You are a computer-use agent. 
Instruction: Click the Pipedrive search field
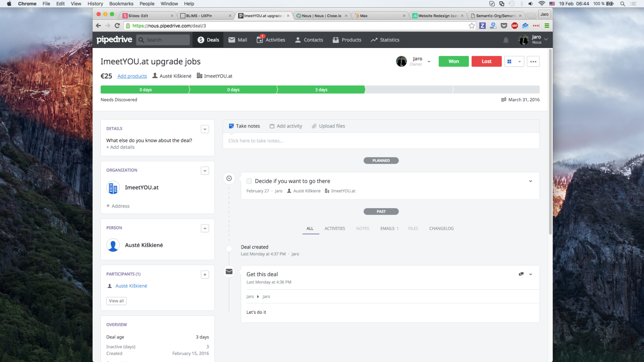pyautogui.click(x=163, y=40)
